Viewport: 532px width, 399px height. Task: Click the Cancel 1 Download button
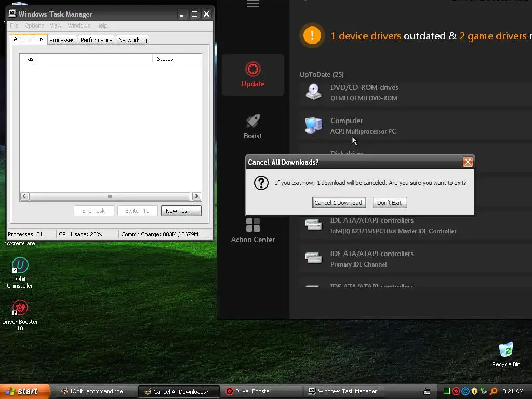pyautogui.click(x=339, y=203)
